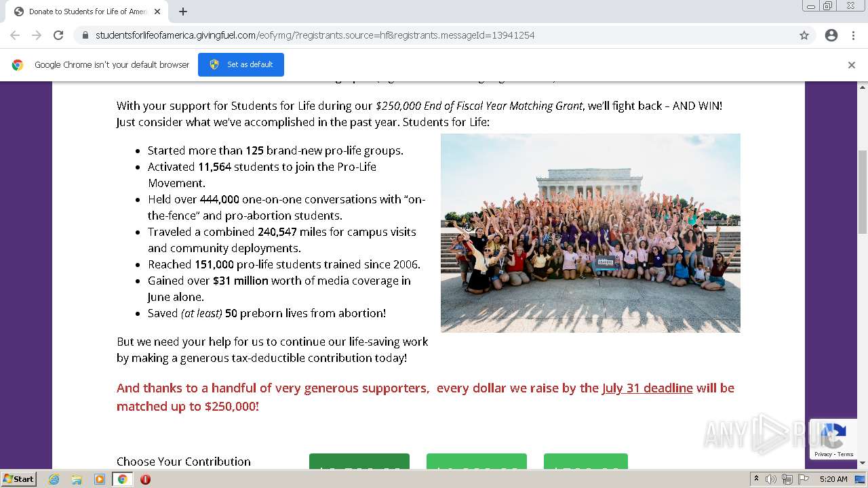Click Set as default button
The height and width of the screenshot is (488, 868).
[x=241, y=64]
